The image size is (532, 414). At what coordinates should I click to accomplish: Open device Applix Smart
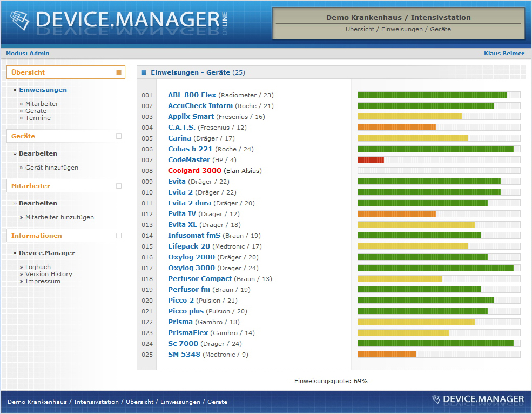[x=191, y=117]
